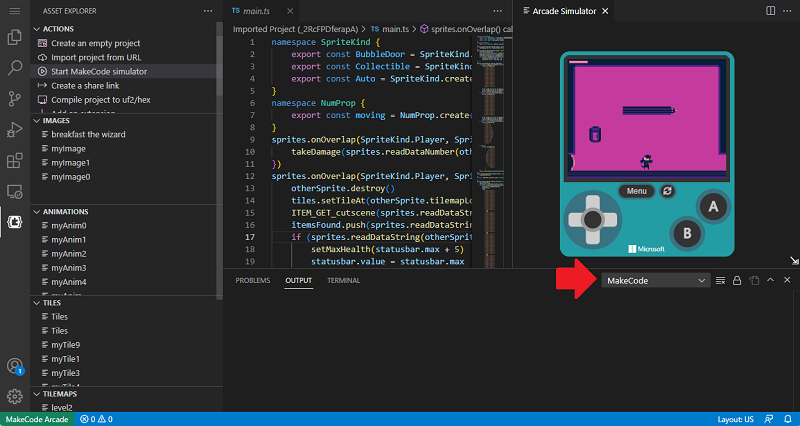800x426 pixels.
Task: Open the Accounts menu icon
Action: coord(15,366)
